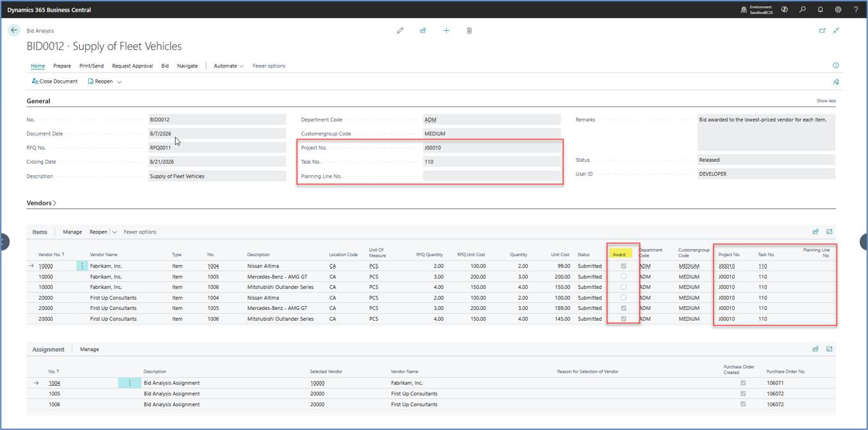The height and width of the screenshot is (430, 868).
Task: Expand the Automate dropdown
Action: point(229,65)
